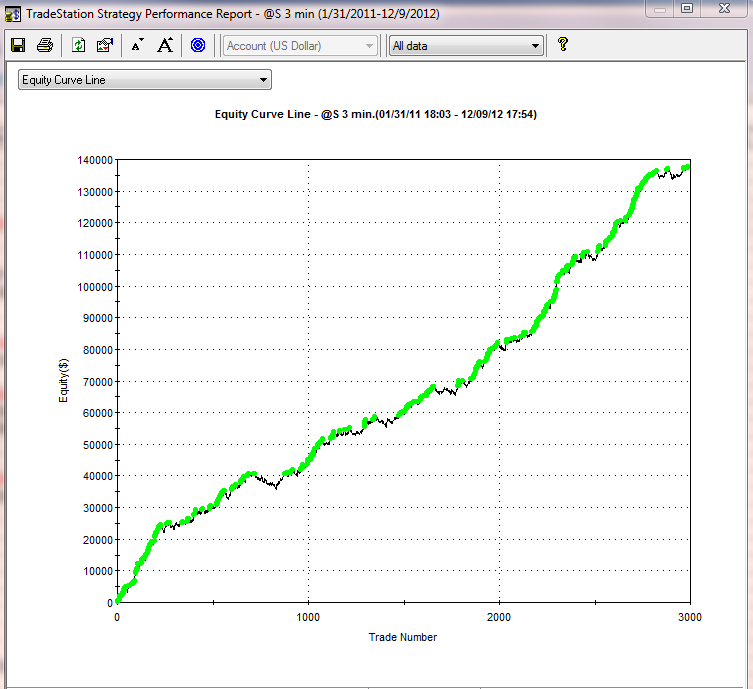Viewport: 753px width, 689px height.
Task: Maximize the Performance Report window
Action: click(687, 8)
